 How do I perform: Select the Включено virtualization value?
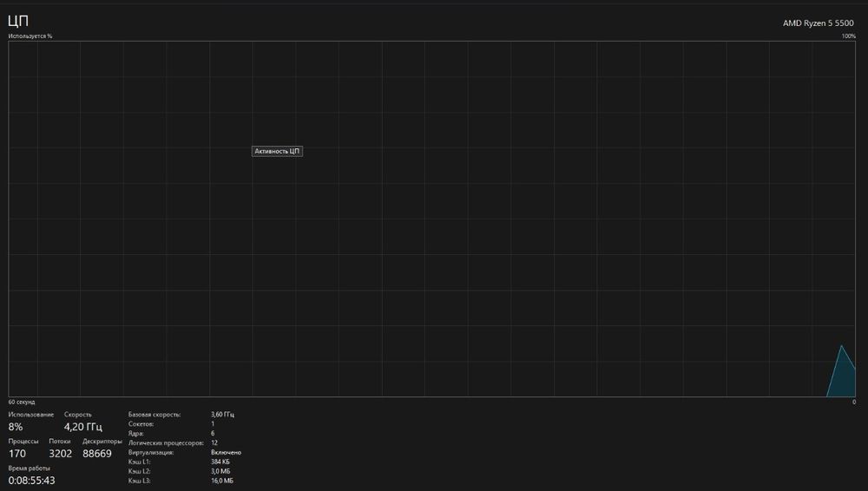(x=226, y=452)
